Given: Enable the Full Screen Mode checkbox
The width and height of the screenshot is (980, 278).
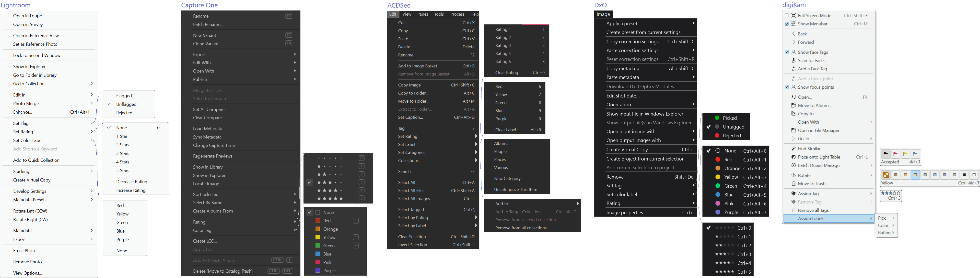Looking at the screenshot, I should tap(787, 16).
